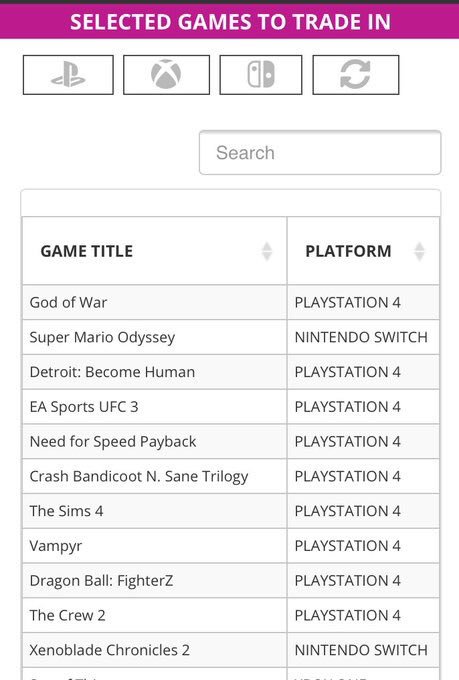Screen dimensions: 459x680
Task: Filter games by the PlayStation icon
Action: [x=68, y=75]
